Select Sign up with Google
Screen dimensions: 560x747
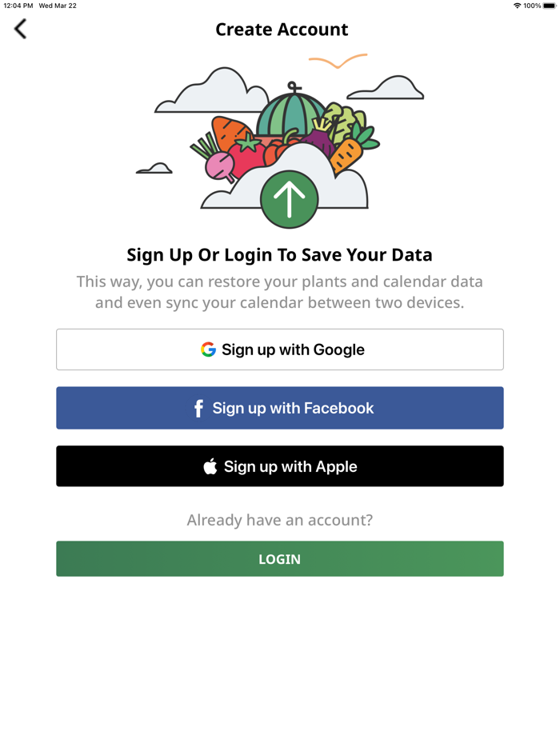280,350
